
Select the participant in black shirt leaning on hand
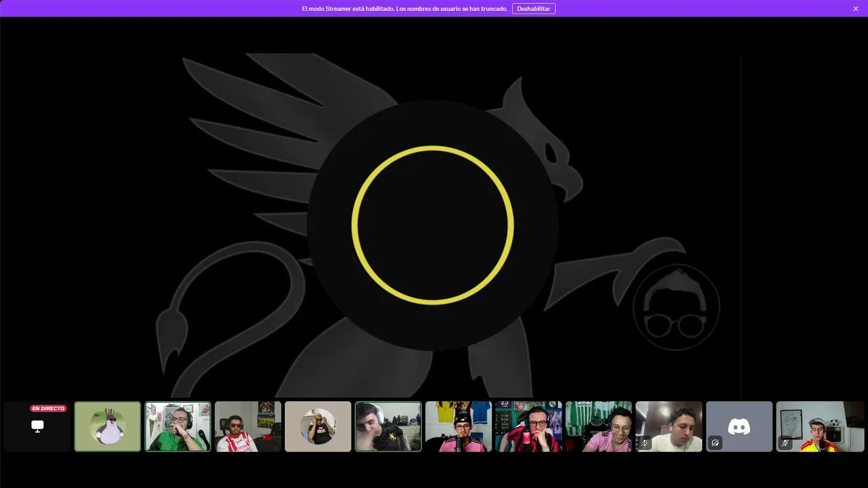tap(388, 426)
